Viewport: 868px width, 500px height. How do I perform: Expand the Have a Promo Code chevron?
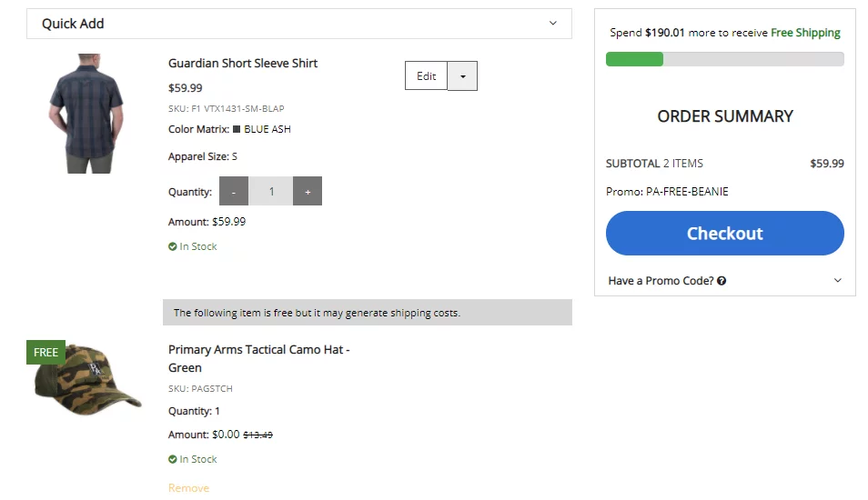click(838, 280)
